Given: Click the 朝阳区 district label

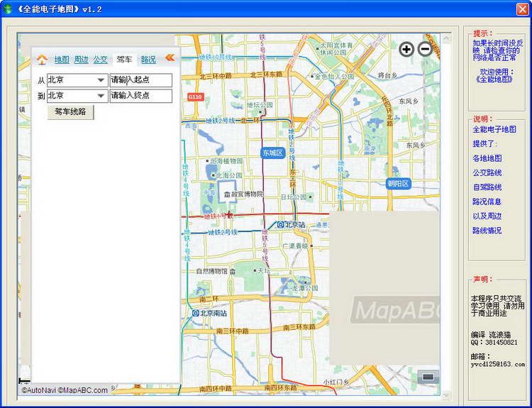Looking at the screenshot, I should 399,184.
